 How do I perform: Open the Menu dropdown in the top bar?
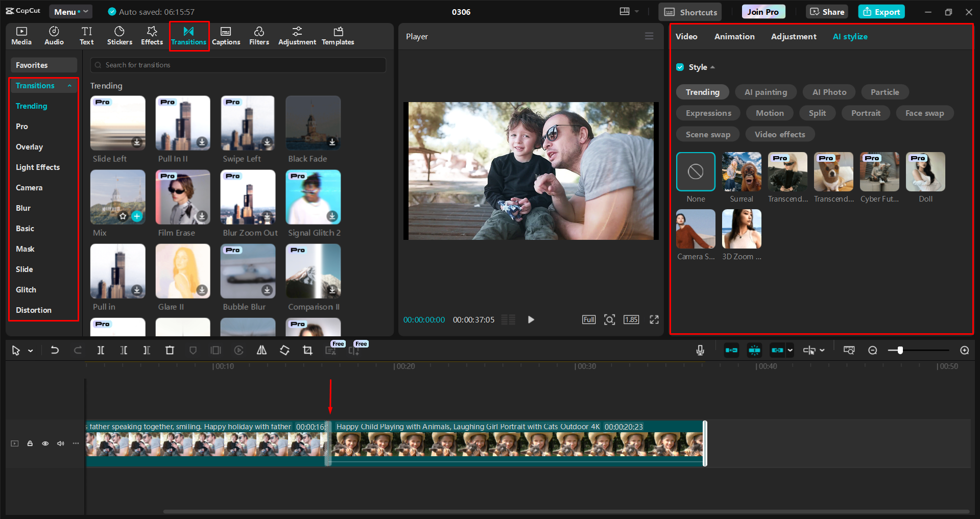tap(70, 11)
